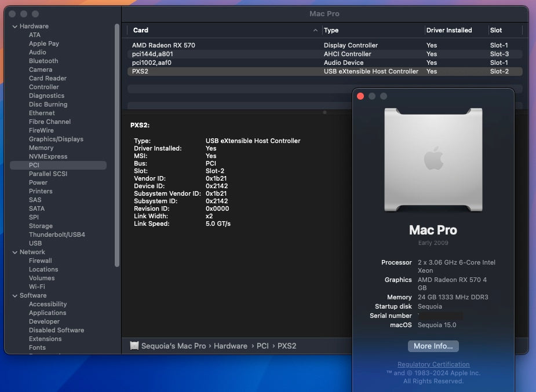Viewport: 536px width, 392px height.
Task: Collapse the Hardware section in sidebar
Action: coord(14,26)
